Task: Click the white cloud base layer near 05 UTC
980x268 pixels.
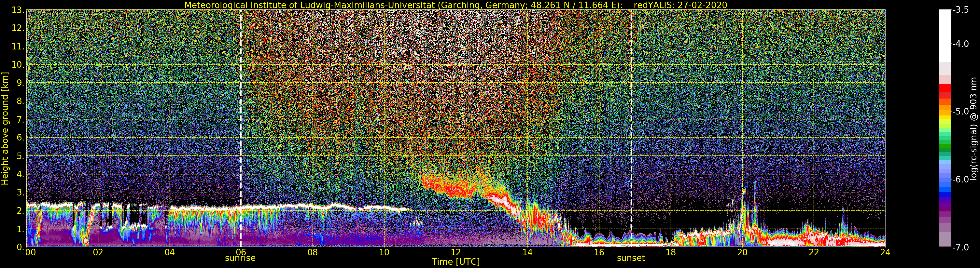Action: [x=205, y=208]
